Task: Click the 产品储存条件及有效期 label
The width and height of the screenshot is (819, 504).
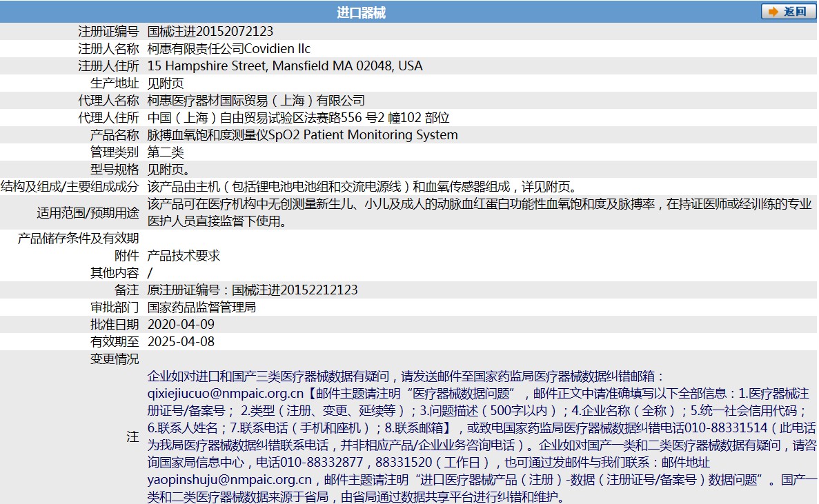Action: [x=79, y=238]
